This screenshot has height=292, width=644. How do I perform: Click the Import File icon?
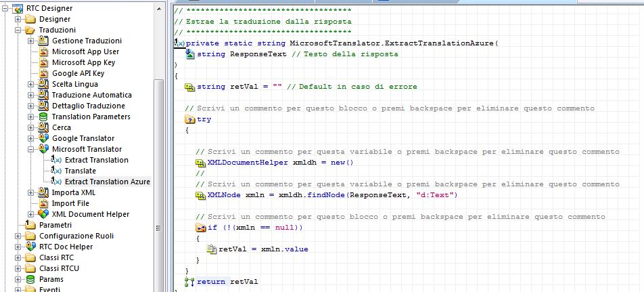coord(43,203)
